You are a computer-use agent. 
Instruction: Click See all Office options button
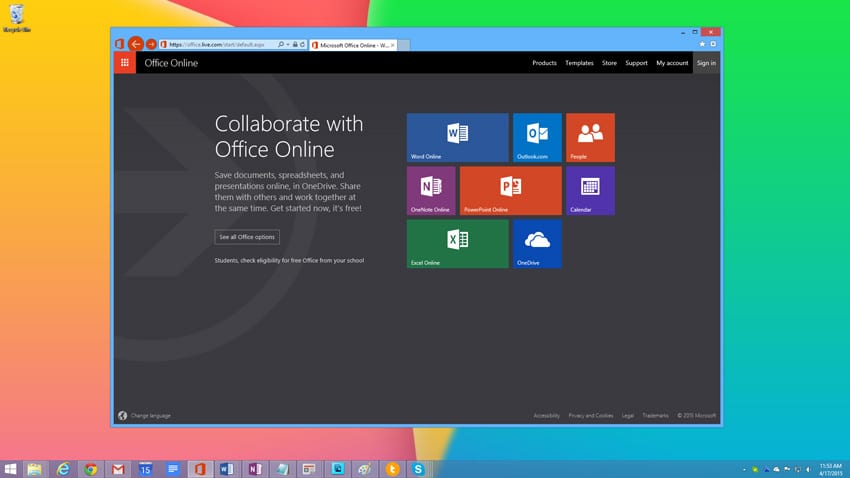tap(247, 237)
